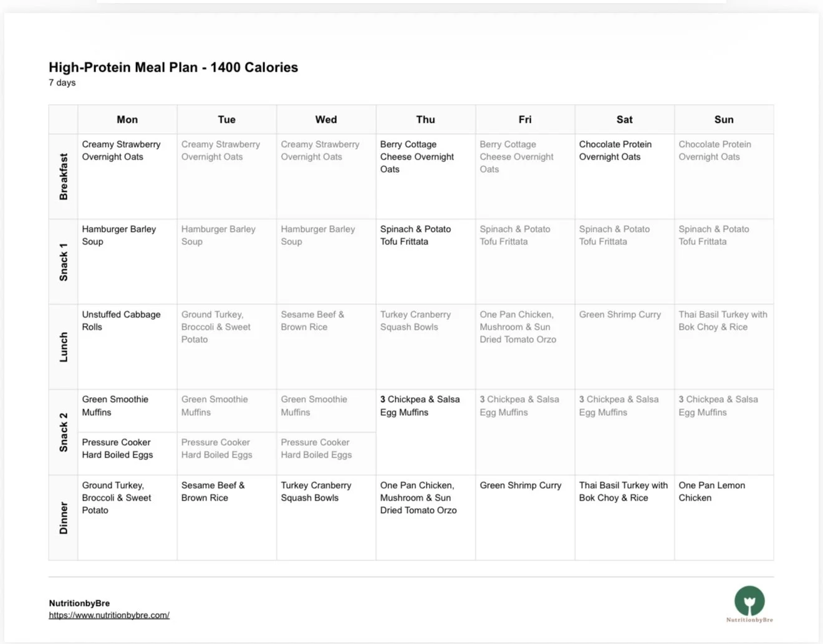The height and width of the screenshot is (644, 823).
Task: Select the Mon column header
Action: [127, 120]
